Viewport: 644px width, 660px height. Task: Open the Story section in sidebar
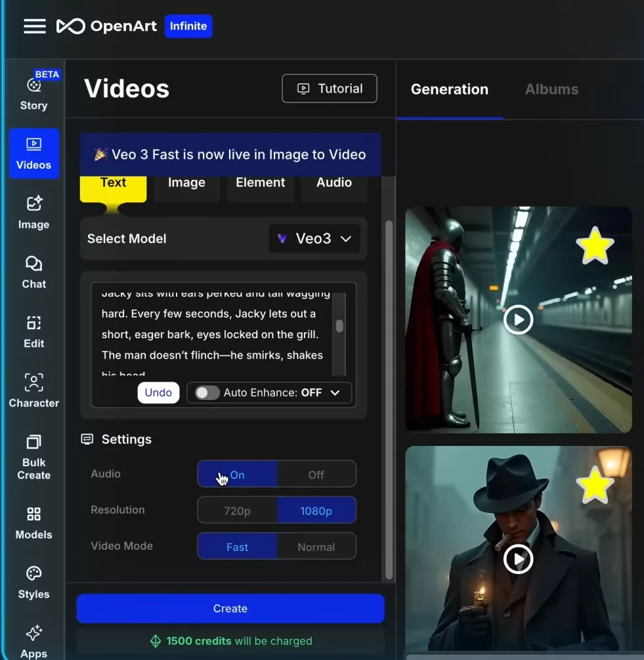(x=33, y=93)
